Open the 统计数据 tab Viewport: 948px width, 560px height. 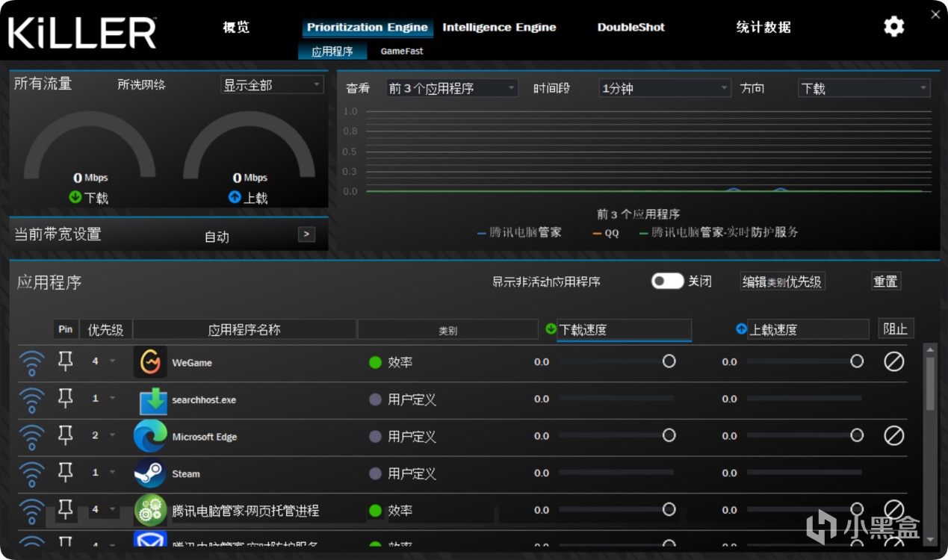pyautogui.click(x=763, y=27)
